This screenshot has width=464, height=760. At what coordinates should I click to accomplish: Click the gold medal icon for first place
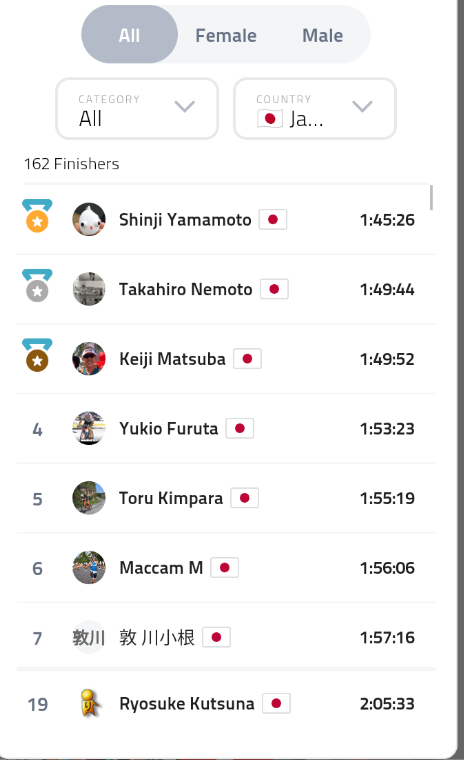[37, 216]
